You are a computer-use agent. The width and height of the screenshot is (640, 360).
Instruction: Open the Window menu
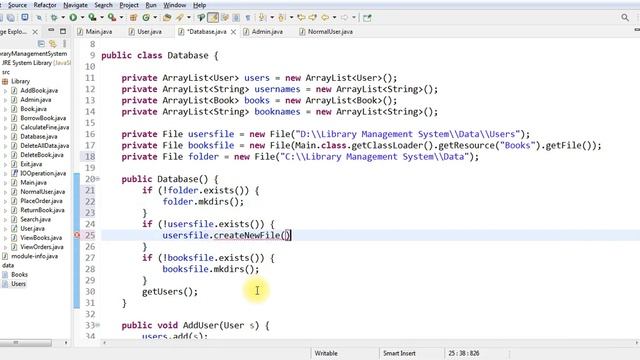[175, 5]
